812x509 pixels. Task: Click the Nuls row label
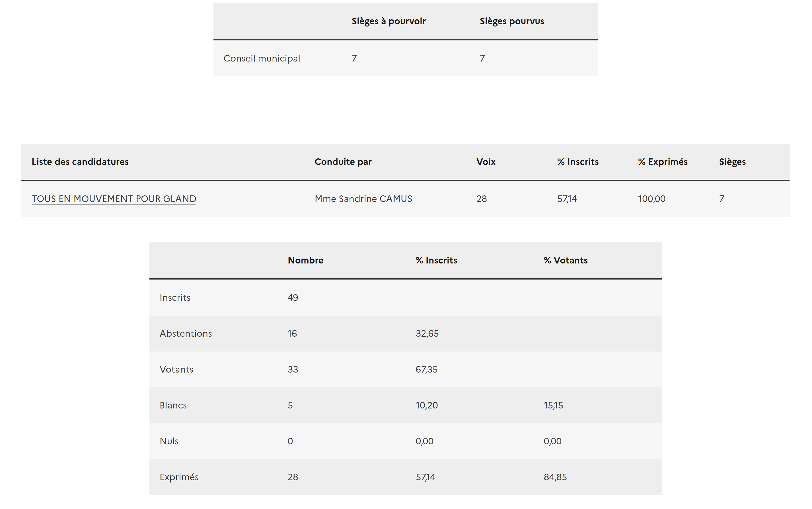[169, 441]
